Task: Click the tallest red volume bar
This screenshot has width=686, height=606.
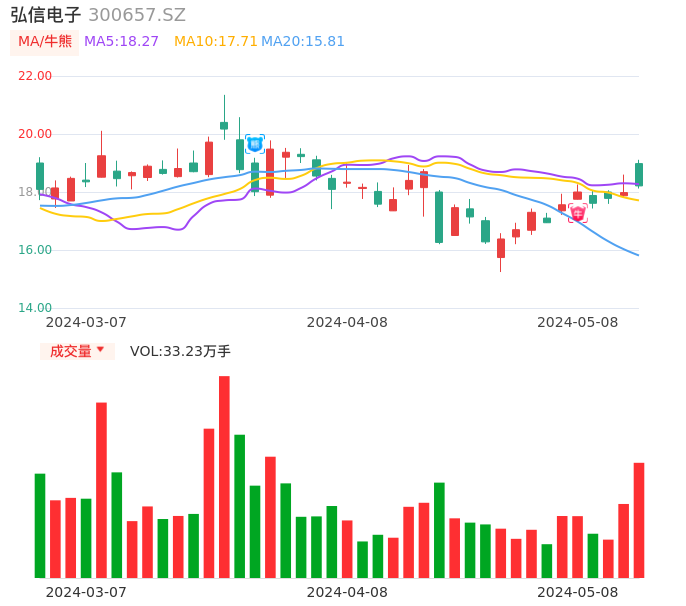Action: 224,476
